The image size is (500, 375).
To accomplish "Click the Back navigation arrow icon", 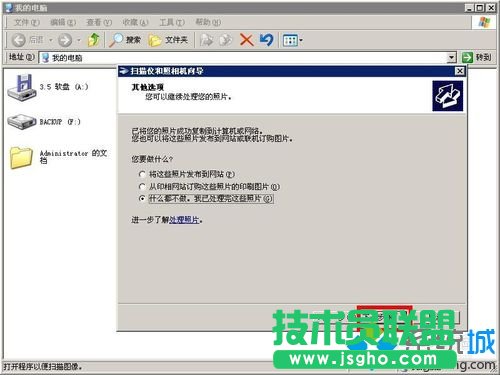I will (x=19, y=40).
